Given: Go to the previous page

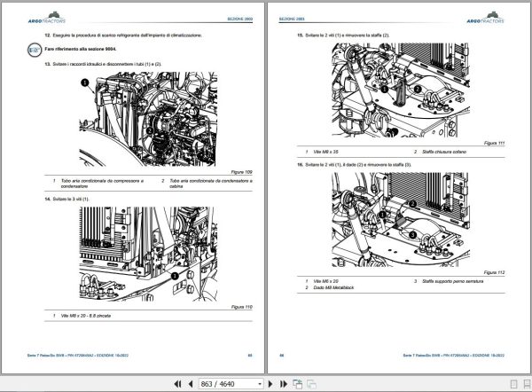Looking at the screenshot, I should [191, 384].
